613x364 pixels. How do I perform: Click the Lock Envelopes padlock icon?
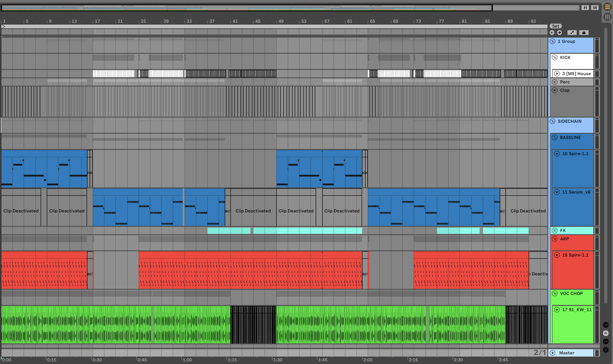(584, 33)
